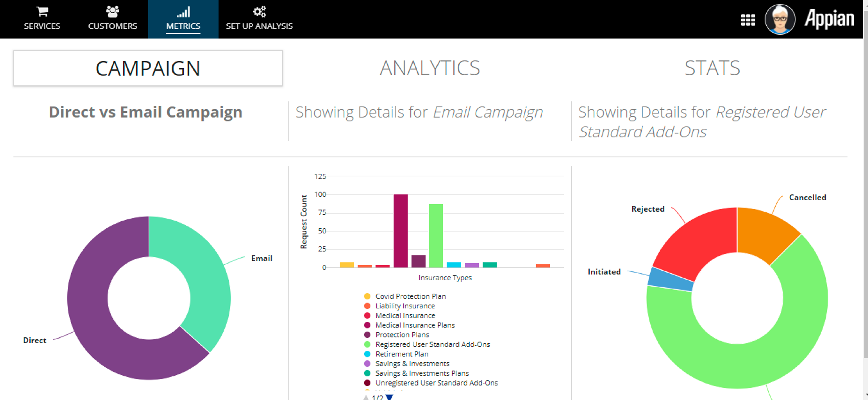The image size is (868, 400).
Task: Switch to the ANALYTICS section
Action: pyautogui.click(x=430, y=68)
